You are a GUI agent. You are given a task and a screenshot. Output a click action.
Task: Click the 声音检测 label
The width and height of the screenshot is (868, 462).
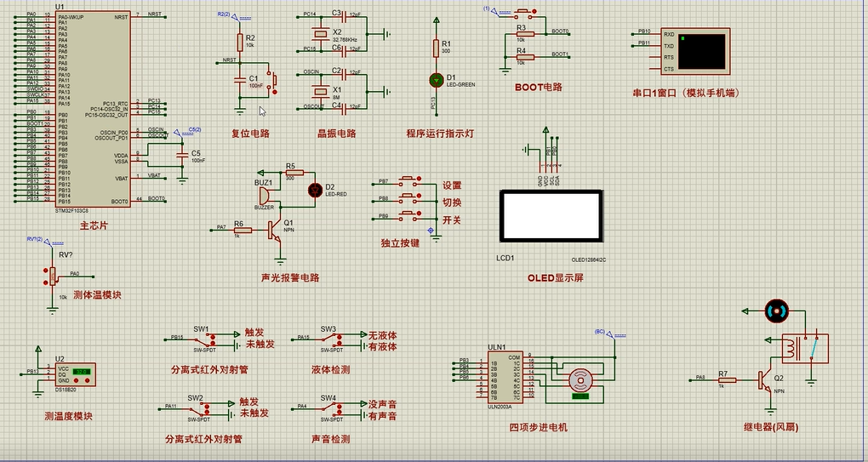330,439
